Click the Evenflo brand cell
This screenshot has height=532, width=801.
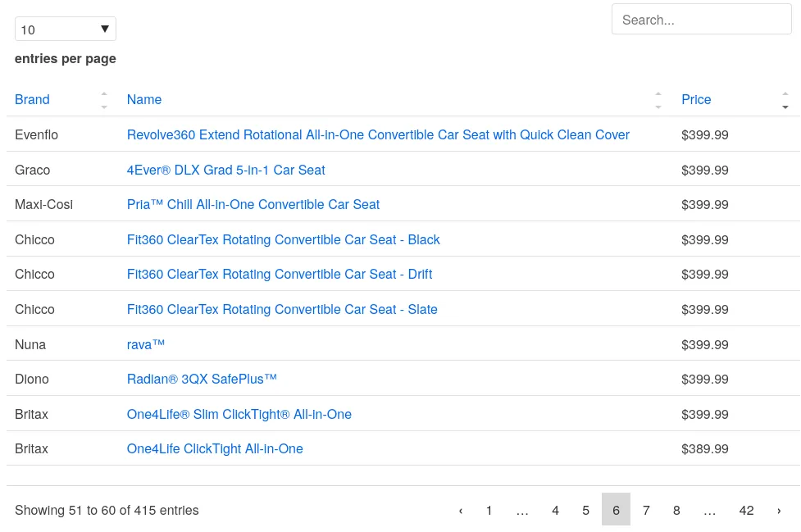click(36, 134)
